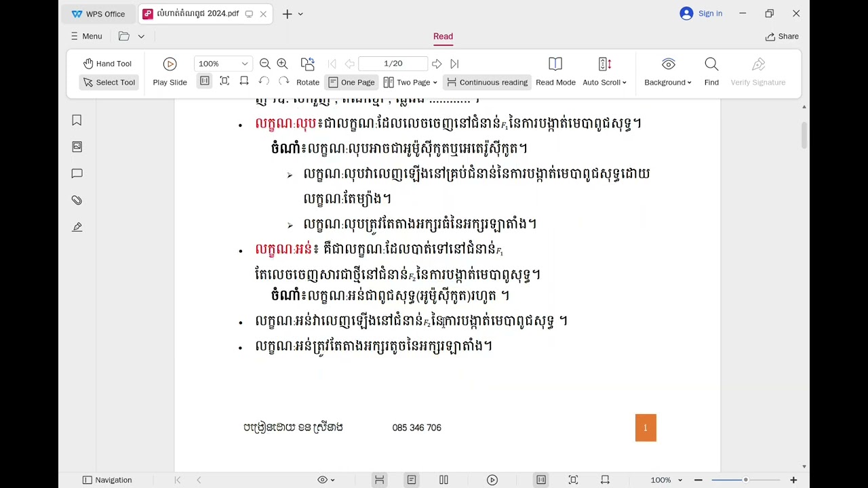Expand the new tab dropdown arrow
Screen dimensions: 868x488
coord(300,14)
